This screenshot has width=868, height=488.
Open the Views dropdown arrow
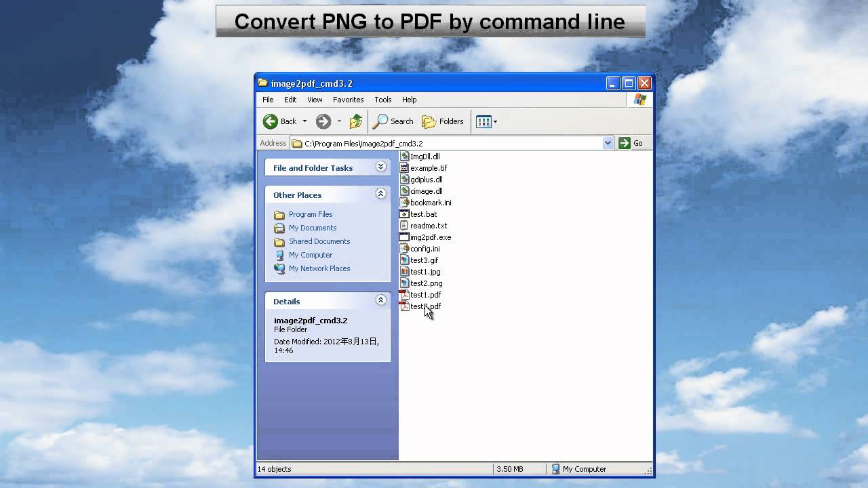[495, 122]
